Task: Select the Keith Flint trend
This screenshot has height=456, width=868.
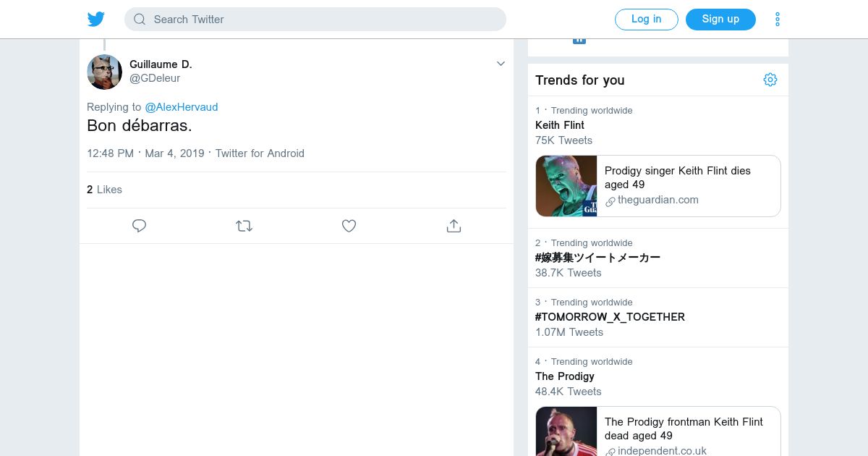Action: 560,125
